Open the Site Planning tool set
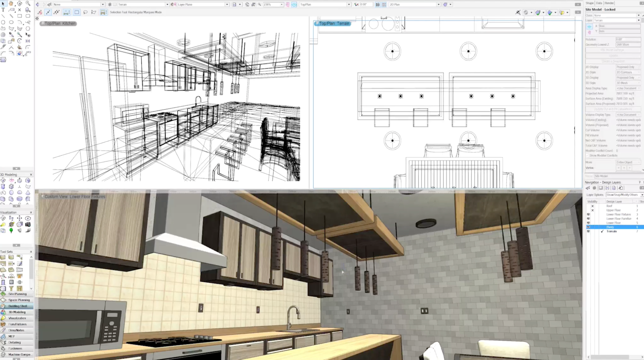 tap(17, 294)
